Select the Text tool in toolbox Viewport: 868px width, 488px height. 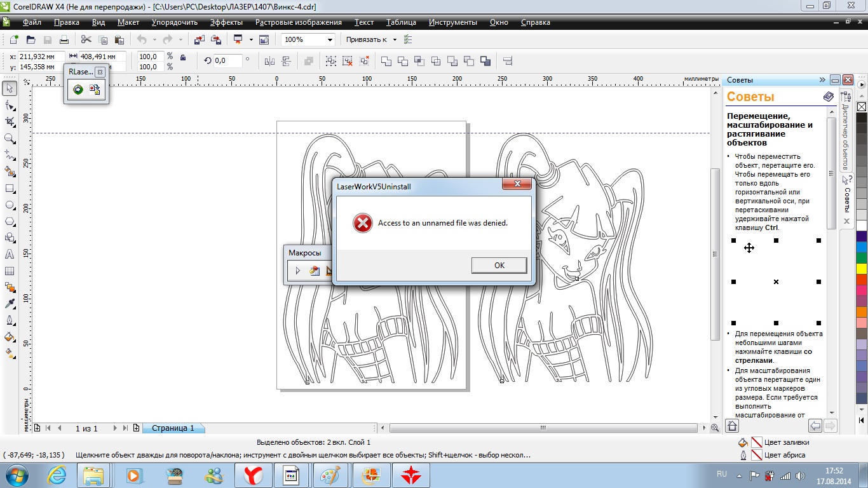(x=10, y=254)
